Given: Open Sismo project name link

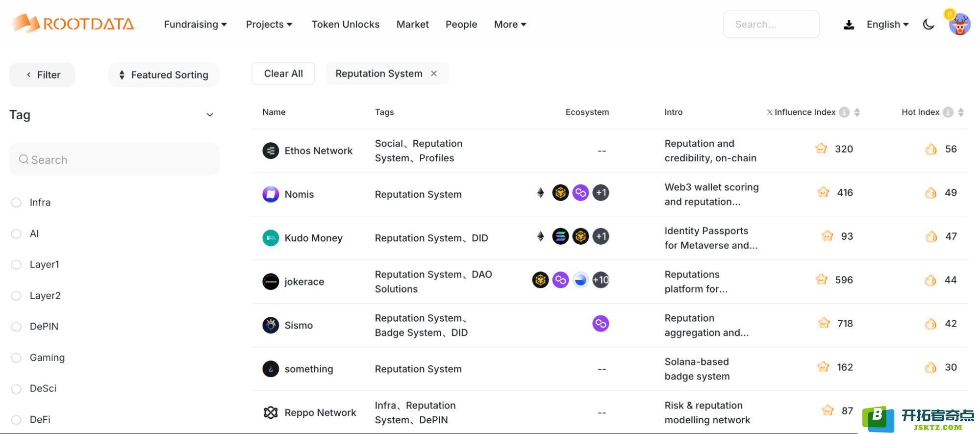Looking at the screenshot, I should click(299, 325).
